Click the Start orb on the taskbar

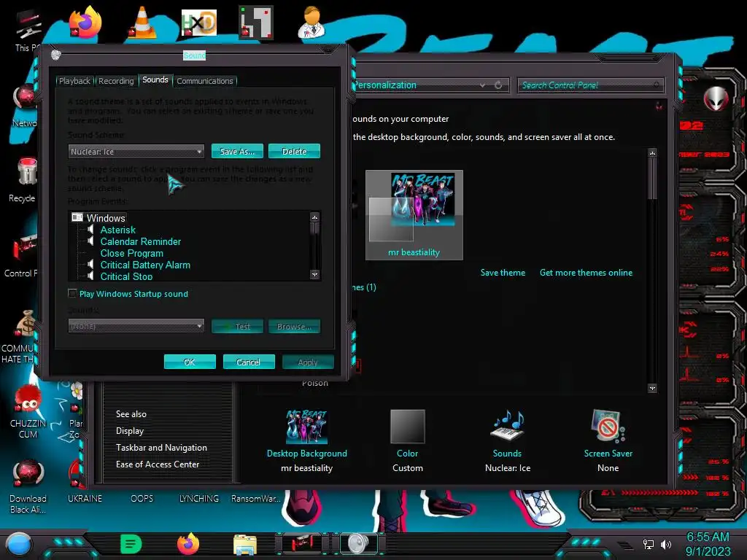[x=19, y=544]
